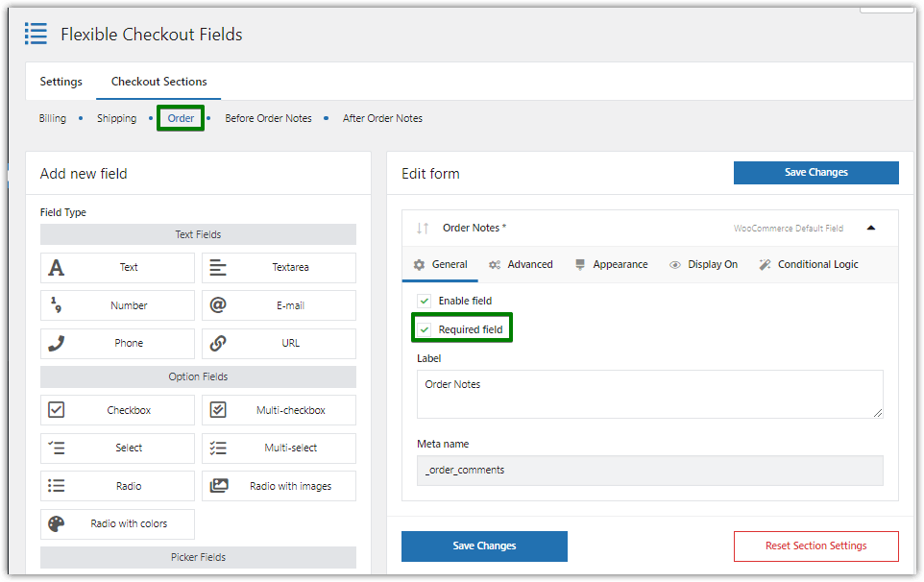Click the Picker Fields group header
The height and width of the screenshot is (582, 924).
pyautogui.click(x=198, y=557)
